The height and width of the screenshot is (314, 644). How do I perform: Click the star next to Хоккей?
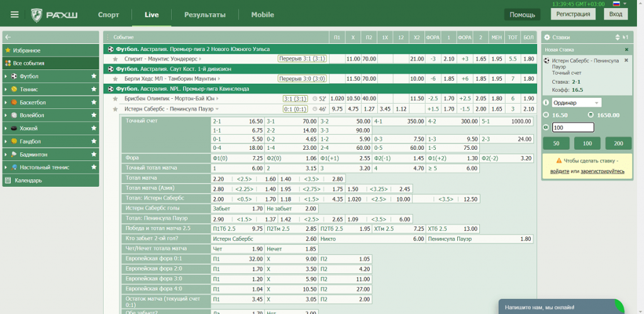(x=94, y=128)
